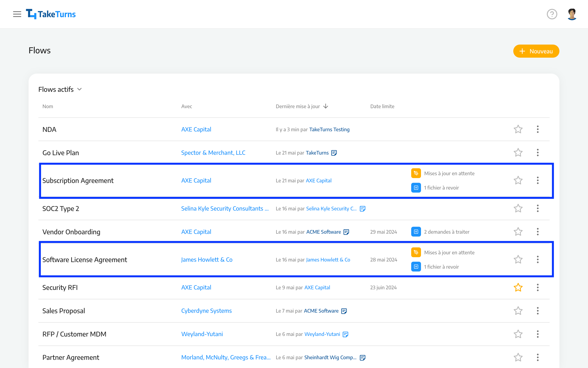Click pending updates icon for Software License Agreement

coord(416,252)
